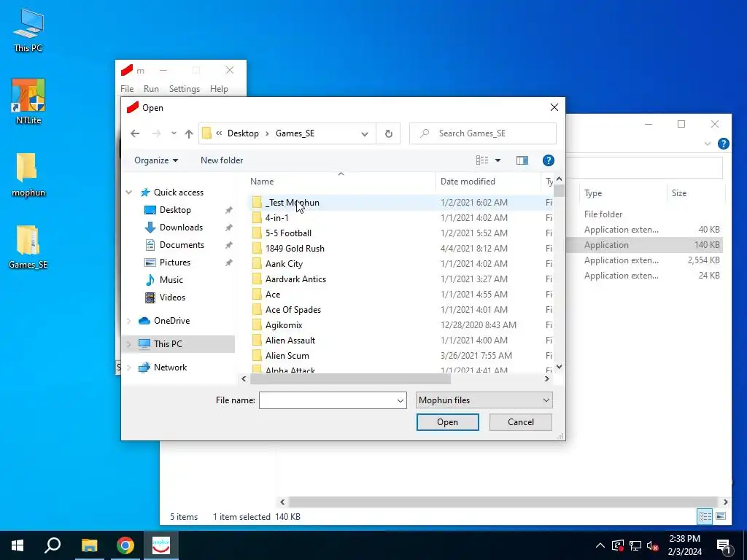This screenshot has width=747, height=560.
Task: Open Organize dropdown menu
Action: point(156,160)
